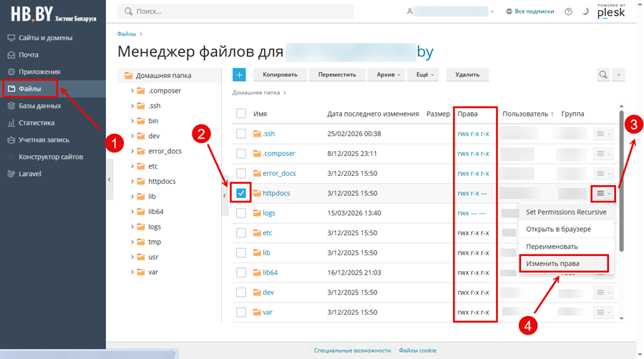Open the help question mark icon
This screenshot has height=359, width=644.
(569, 11)
